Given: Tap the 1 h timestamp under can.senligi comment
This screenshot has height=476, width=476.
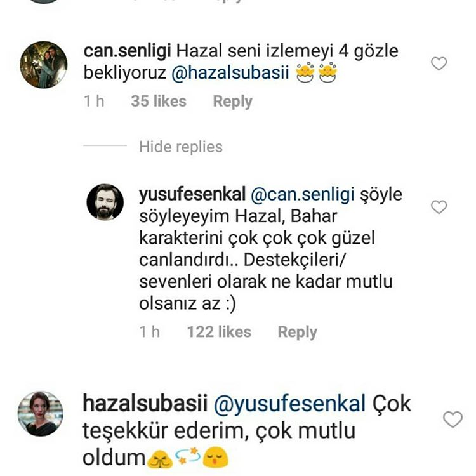Looking at the screenshot, I should [x=94, y=101].
